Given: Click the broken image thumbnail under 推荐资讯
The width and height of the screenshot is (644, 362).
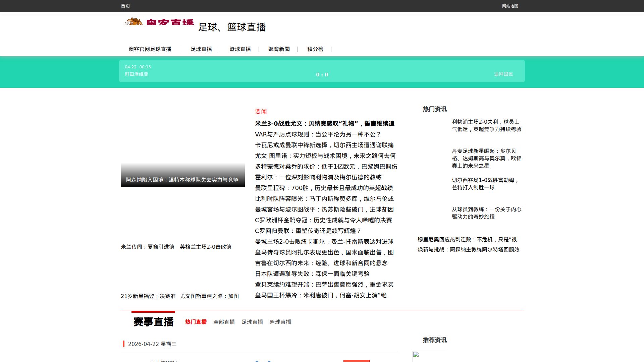Looking at the screenshot, I should coord(429,356).
